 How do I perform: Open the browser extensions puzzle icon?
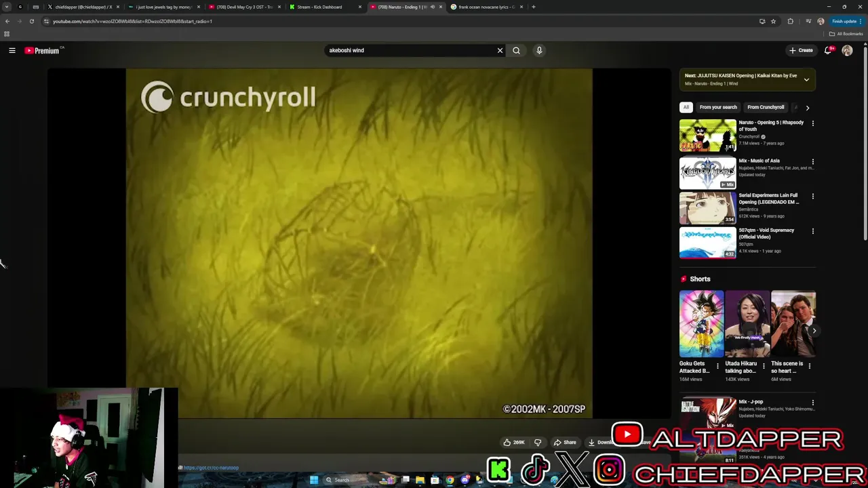(790, 21)
